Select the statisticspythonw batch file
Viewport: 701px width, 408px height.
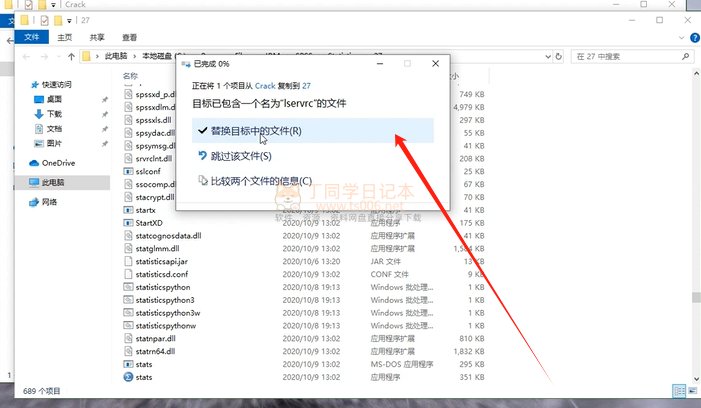(x=166, y=326)
